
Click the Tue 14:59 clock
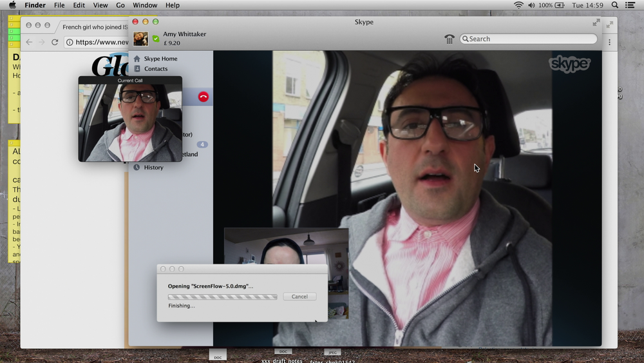[587, 5]
